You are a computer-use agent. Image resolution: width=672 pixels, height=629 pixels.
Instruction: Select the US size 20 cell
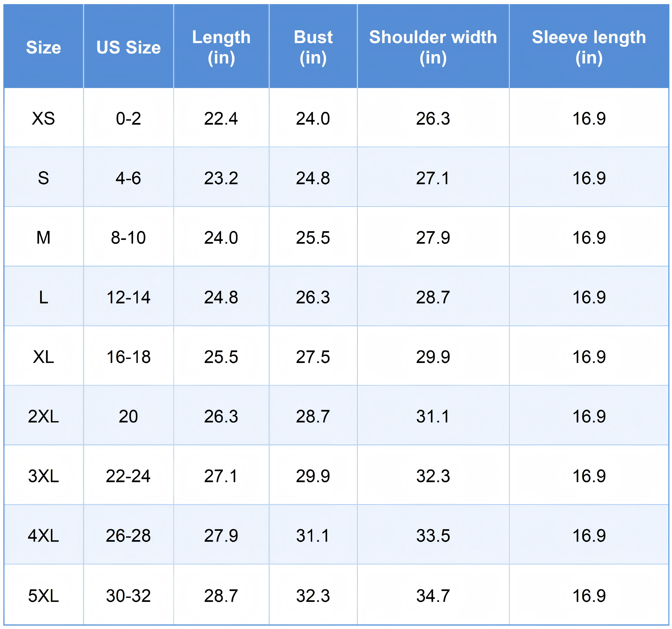128,416
